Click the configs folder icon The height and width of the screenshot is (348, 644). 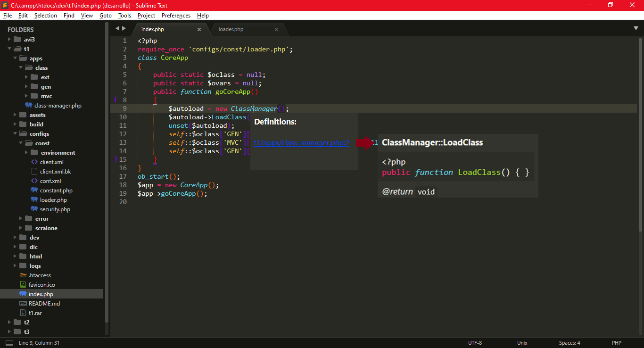click(x=23, y=133)
